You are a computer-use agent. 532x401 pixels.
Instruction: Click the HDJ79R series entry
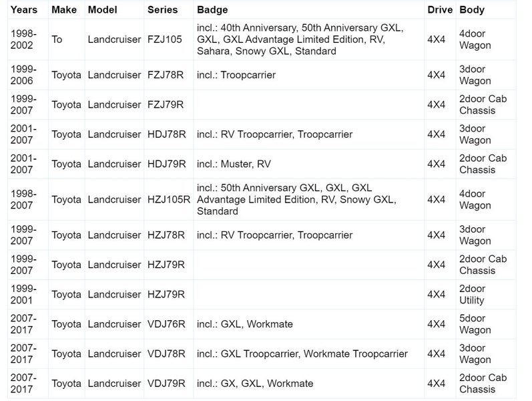166,164
